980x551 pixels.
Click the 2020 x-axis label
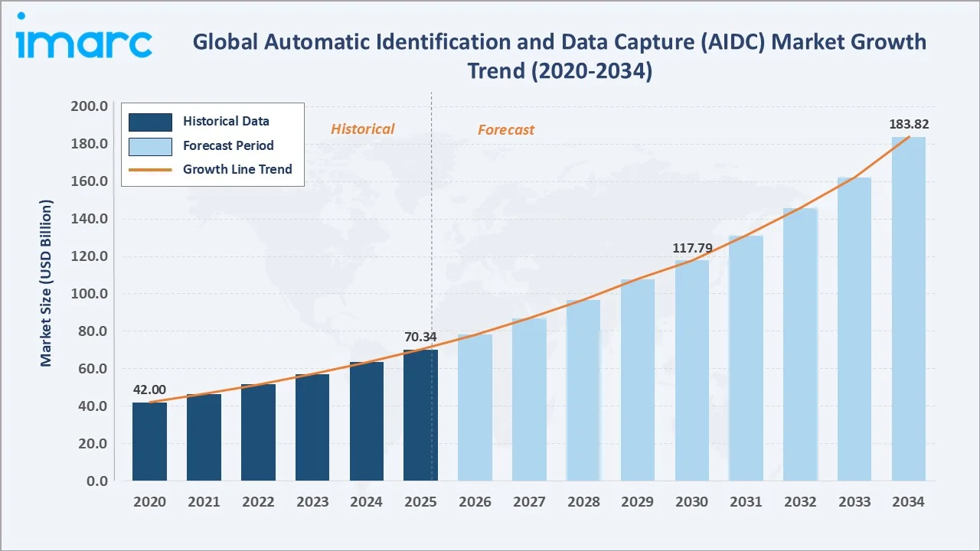(x=149, y=502)
